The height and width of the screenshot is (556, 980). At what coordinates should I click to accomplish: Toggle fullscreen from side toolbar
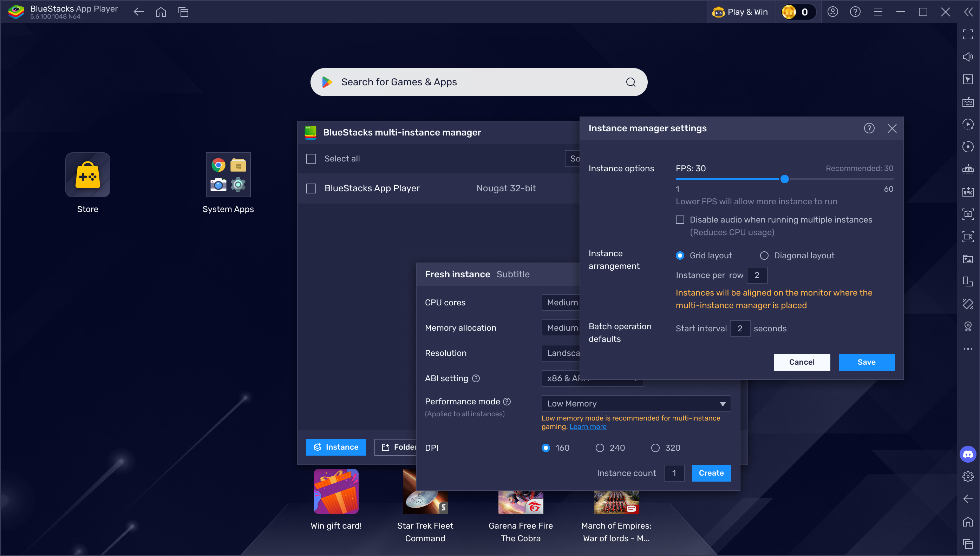968,34
